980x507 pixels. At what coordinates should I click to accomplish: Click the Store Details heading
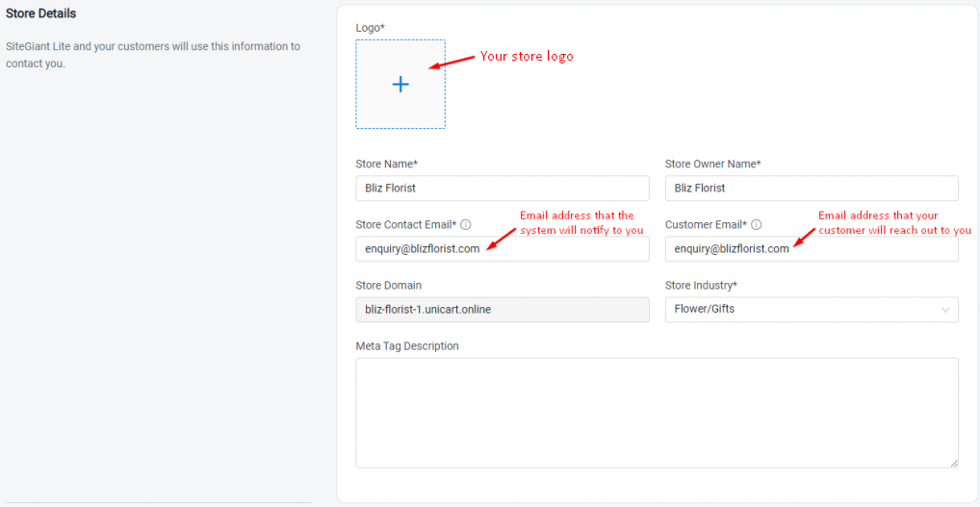41,13
